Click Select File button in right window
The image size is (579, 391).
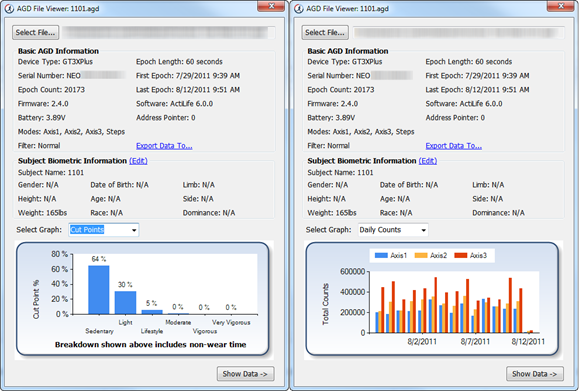click(x=325, y=32)
